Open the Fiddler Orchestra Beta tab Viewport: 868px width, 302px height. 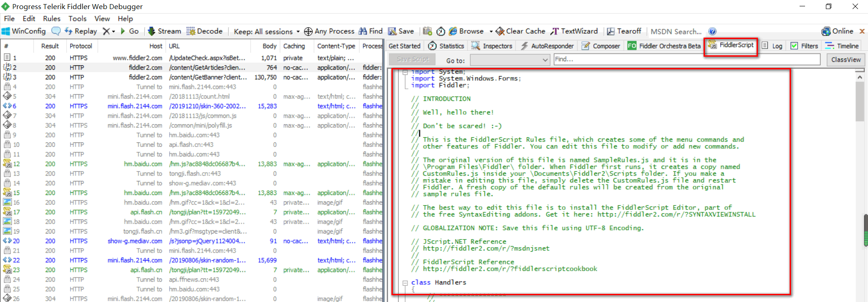coord(664,46)
